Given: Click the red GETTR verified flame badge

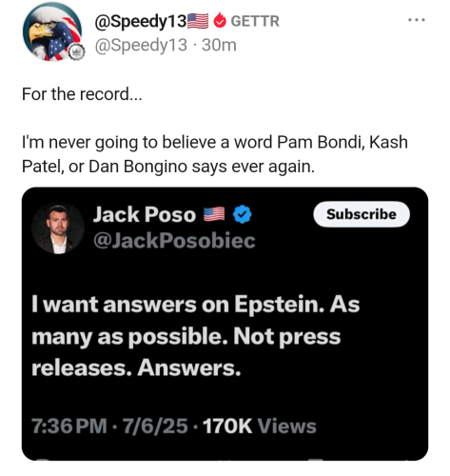Looking at the screenshot, I should click(220, 21).
